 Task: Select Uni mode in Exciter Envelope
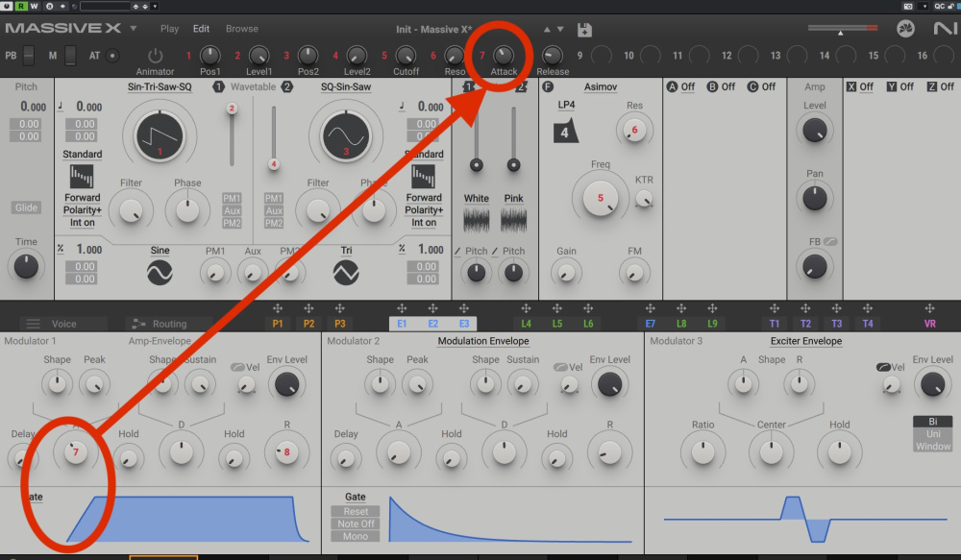click(x=933, y=434)
